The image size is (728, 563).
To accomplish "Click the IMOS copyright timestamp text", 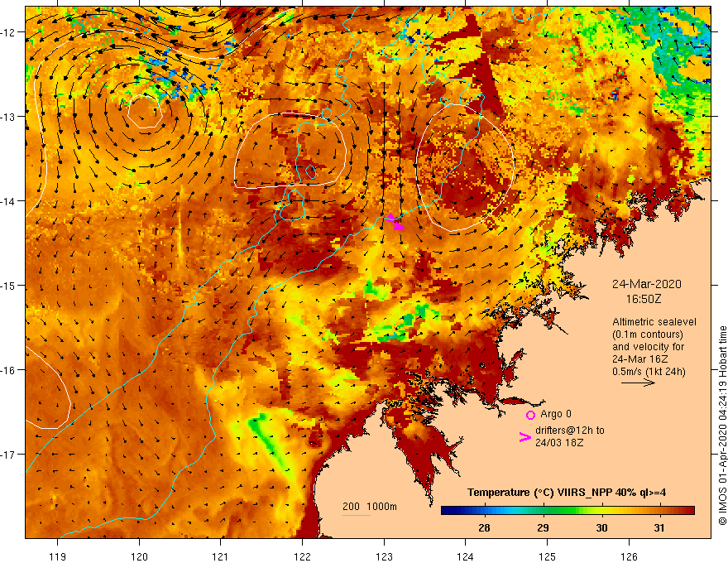I will [722, 426].
